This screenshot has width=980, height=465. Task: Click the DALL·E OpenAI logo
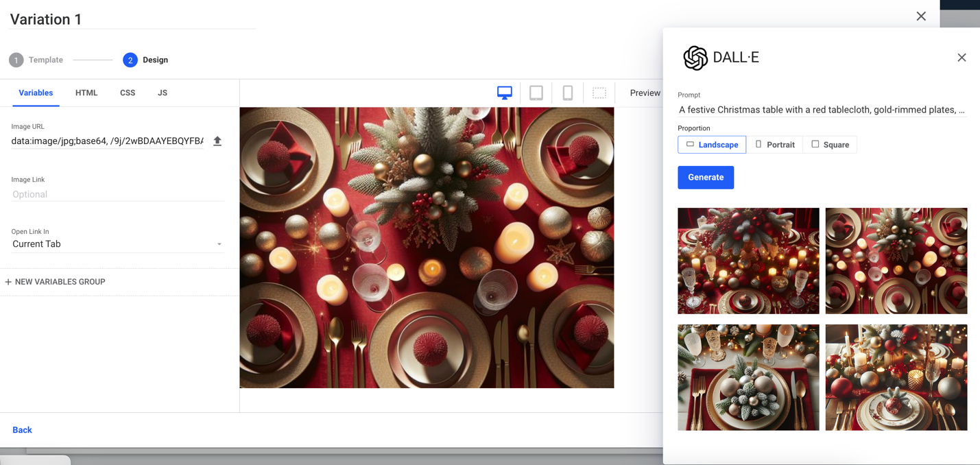[695, 58]
